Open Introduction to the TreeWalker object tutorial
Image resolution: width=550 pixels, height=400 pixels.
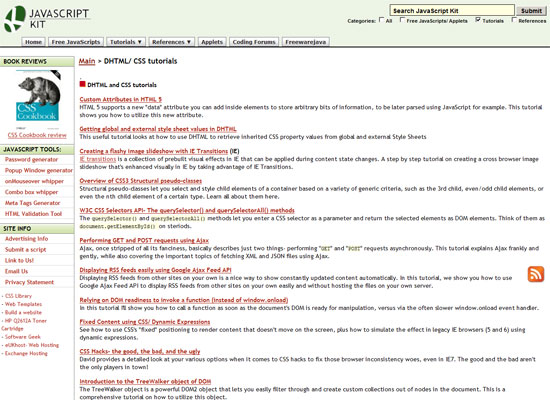(x=145, y=381)
